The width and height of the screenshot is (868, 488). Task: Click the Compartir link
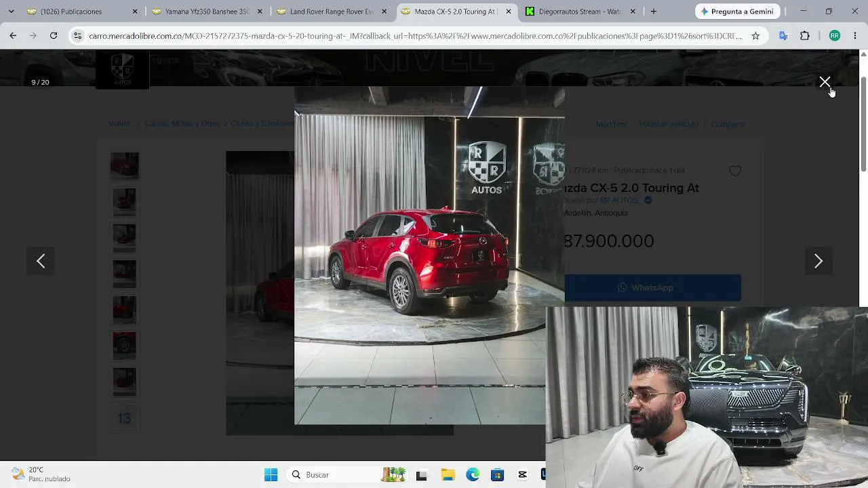[728, 124]
